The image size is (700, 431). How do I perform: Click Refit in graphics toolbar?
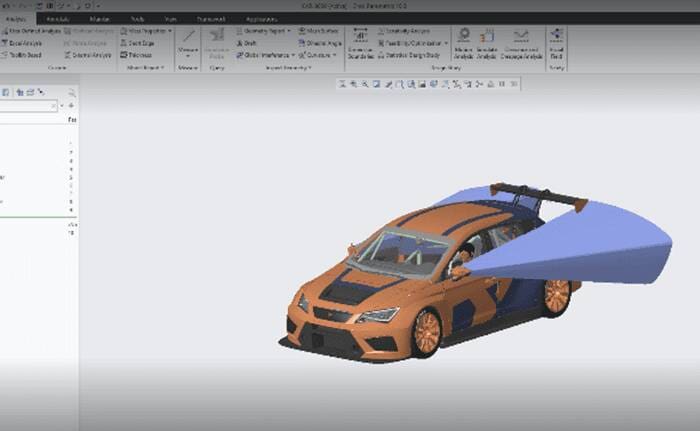342,84
